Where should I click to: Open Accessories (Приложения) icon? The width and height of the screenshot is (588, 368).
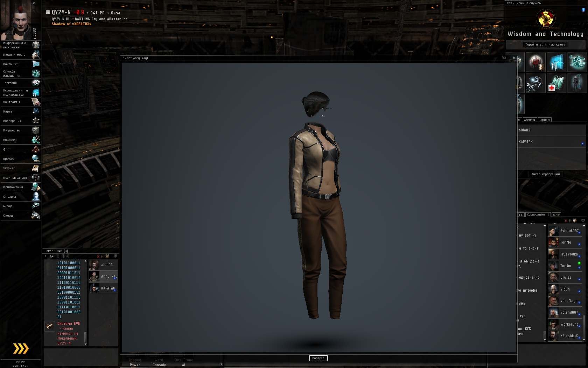pos(36,187)
